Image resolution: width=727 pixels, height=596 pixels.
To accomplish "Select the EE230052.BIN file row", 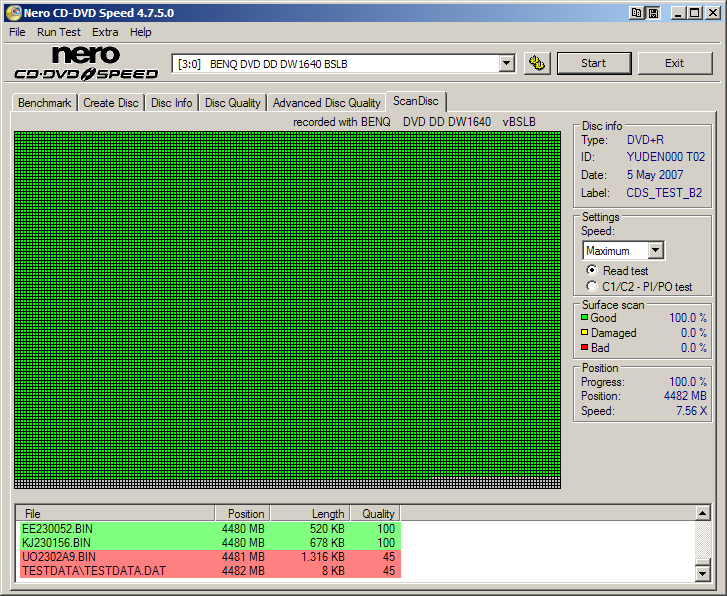I will 210,529.
